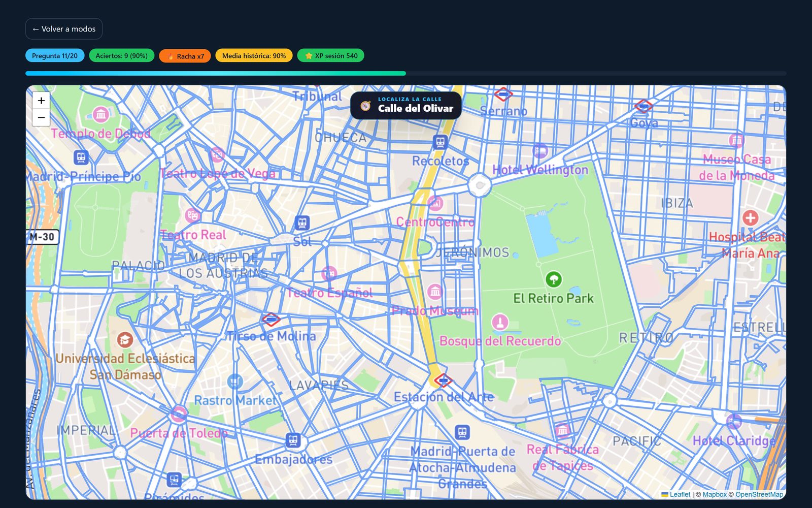Click the Real Fábrica de Tapices icon
The width and height of the screenshot is (812, 508).
tap(562, 431)
